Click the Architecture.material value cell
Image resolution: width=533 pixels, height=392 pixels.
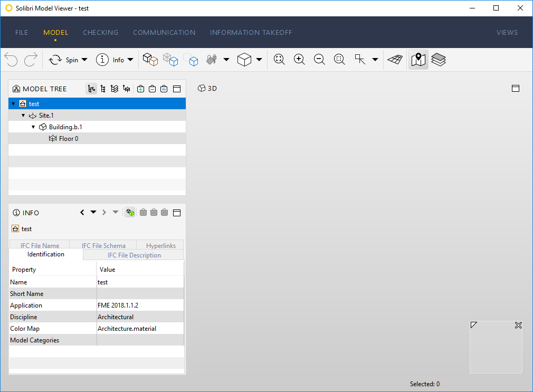click(140, 329)
